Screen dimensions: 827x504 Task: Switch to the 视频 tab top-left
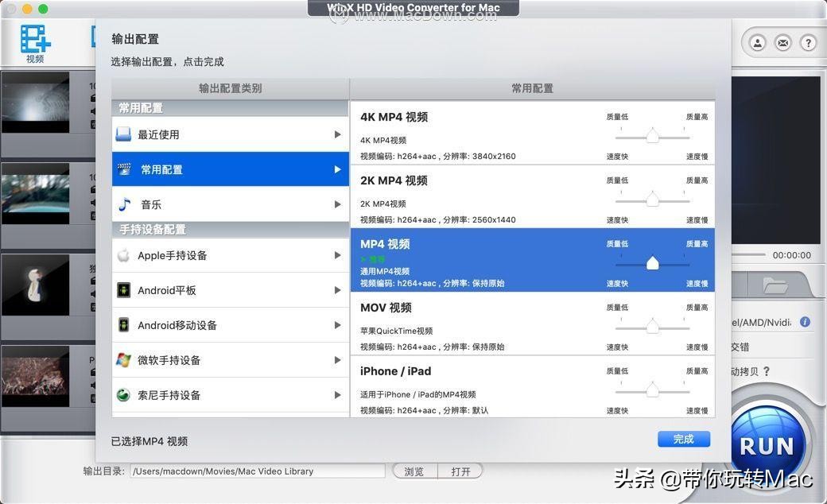(x=33, y=41)
